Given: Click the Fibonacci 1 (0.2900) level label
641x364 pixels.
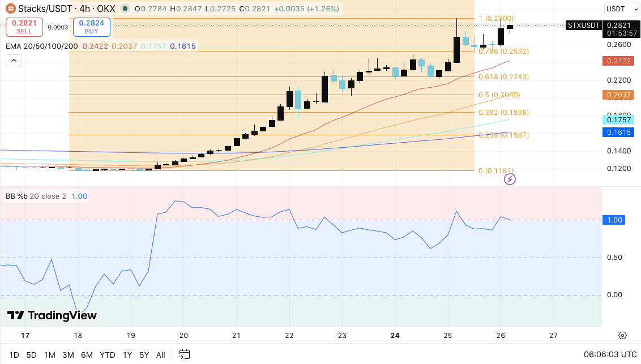Looking at the screenshot, I should point(496,18).
